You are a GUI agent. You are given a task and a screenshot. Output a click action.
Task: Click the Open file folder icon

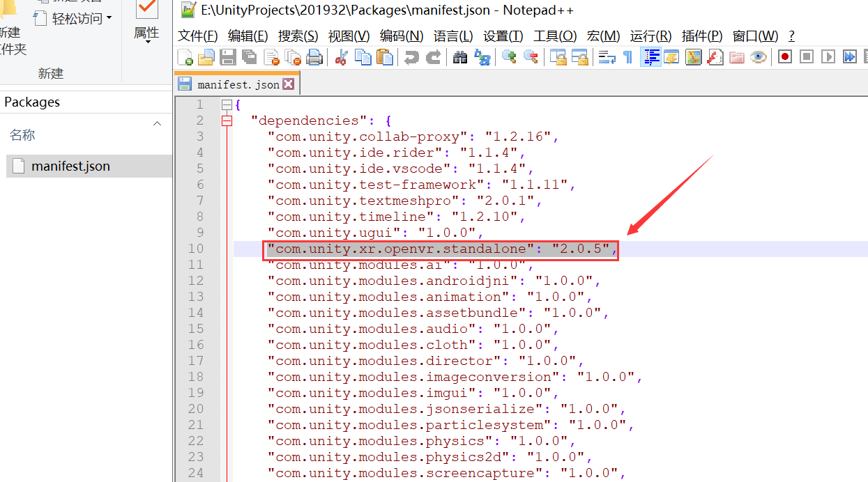(x=206, y=57)
